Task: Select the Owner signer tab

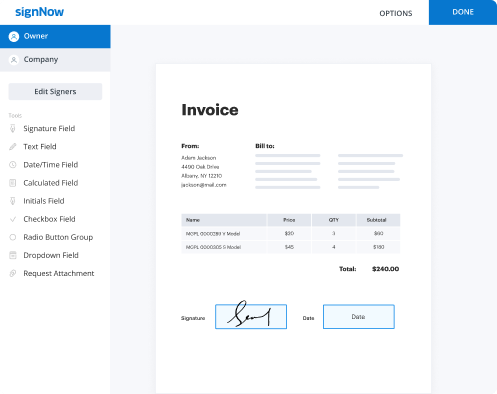Action: coord(55,36)
